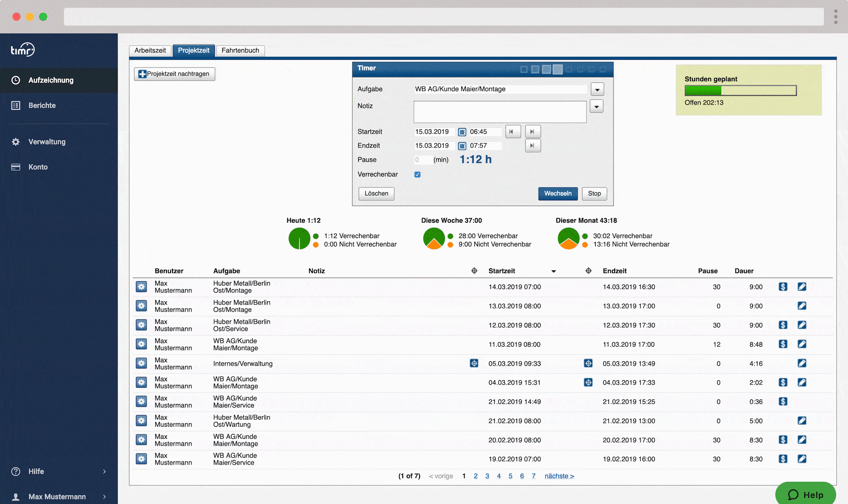Open the Notiz dropdown arrow
Screen dimensions: 848x504
(597, 106)
